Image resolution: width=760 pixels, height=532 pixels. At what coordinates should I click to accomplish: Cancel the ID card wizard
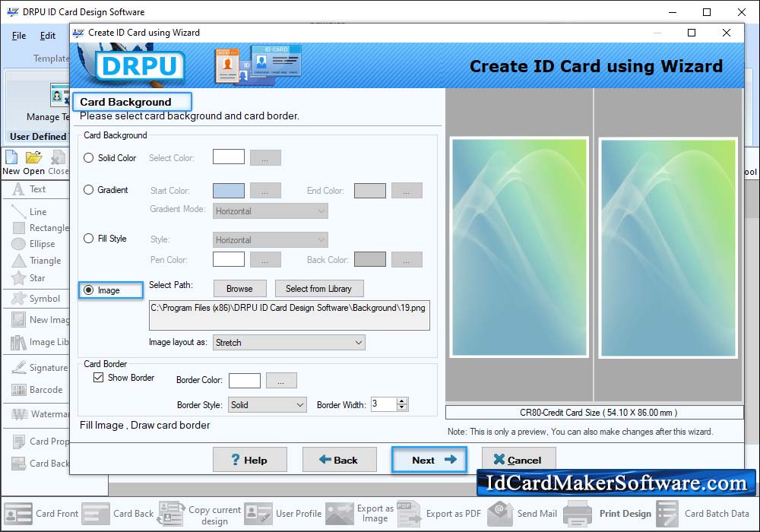518,460
